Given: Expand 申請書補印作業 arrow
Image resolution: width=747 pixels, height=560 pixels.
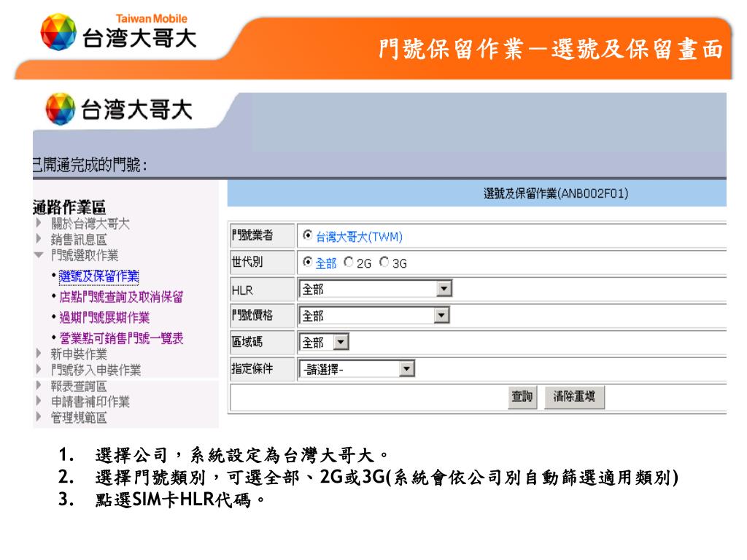Looking at the screenshot, I should click(39, 401).
